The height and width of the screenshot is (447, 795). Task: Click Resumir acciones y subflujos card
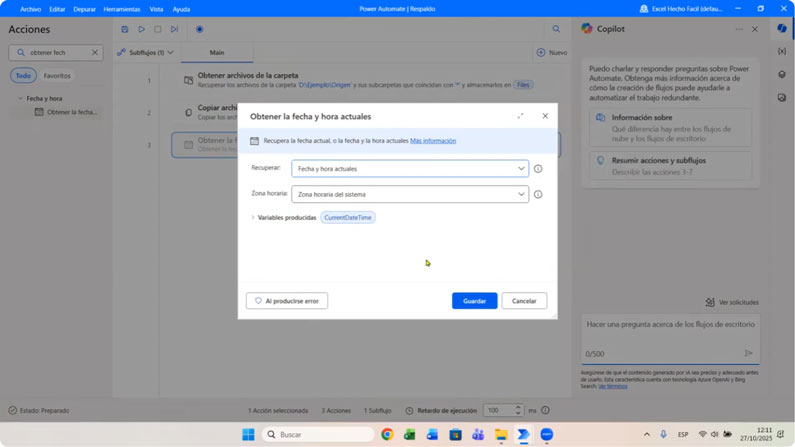(x=670, y=166)
